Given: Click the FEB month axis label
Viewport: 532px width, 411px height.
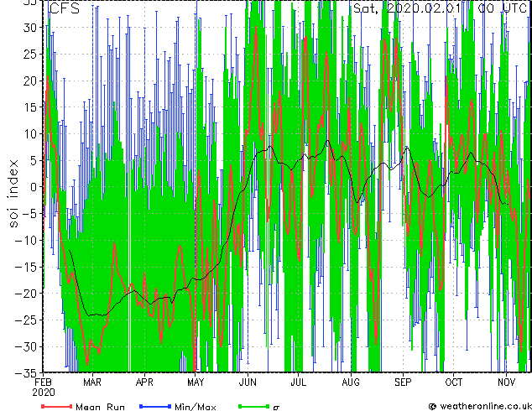Looking at the screenshot, I should pos(43,382).
